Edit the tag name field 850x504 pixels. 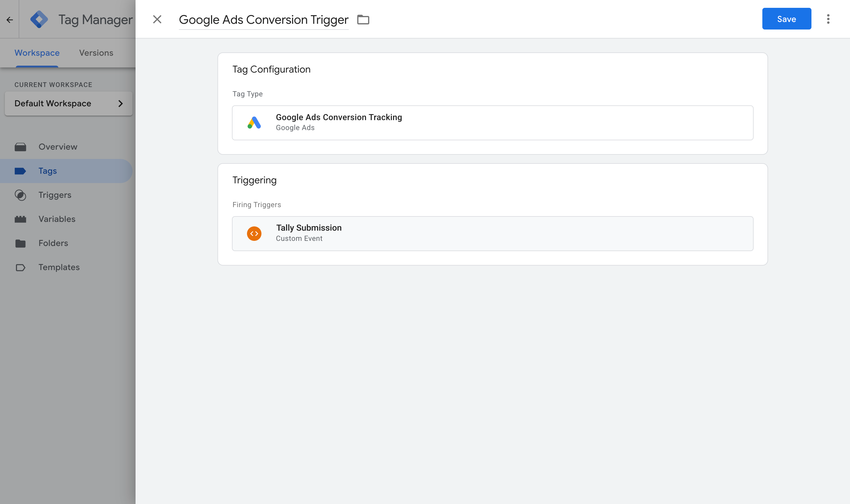click(264, 20)
